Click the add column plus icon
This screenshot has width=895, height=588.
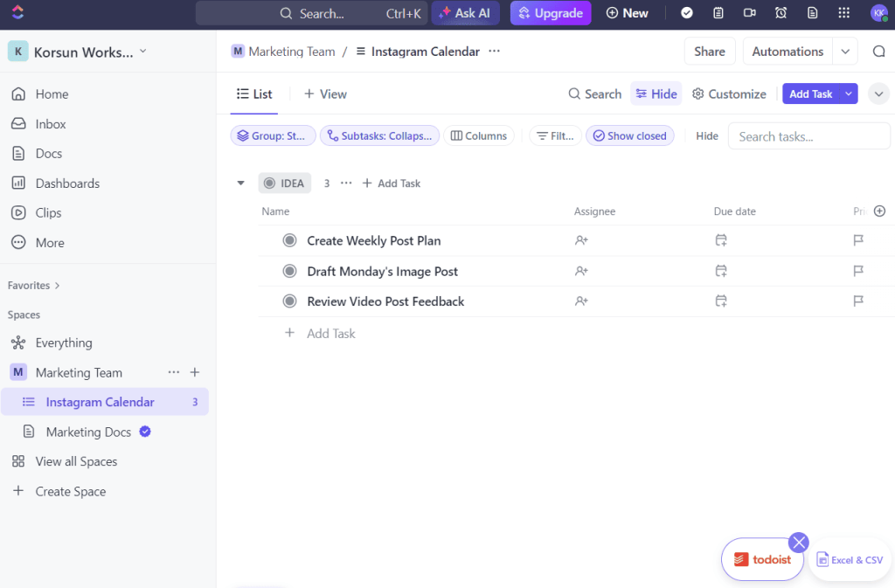tap(879, 211)
